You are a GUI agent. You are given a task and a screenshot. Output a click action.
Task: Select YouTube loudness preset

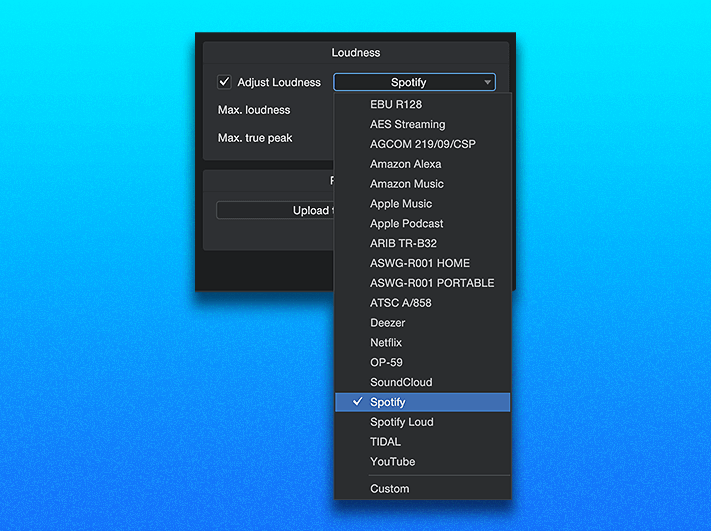423,462
